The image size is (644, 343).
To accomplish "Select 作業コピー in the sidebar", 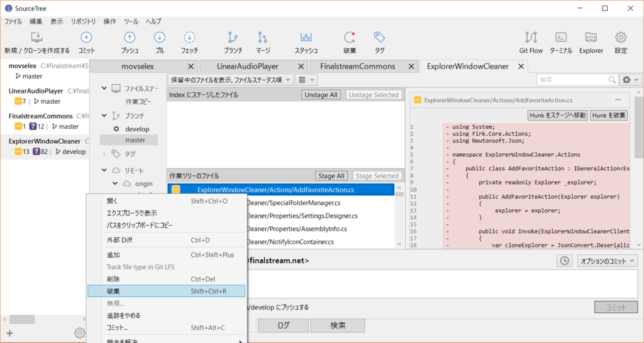I will coord(138,102).
